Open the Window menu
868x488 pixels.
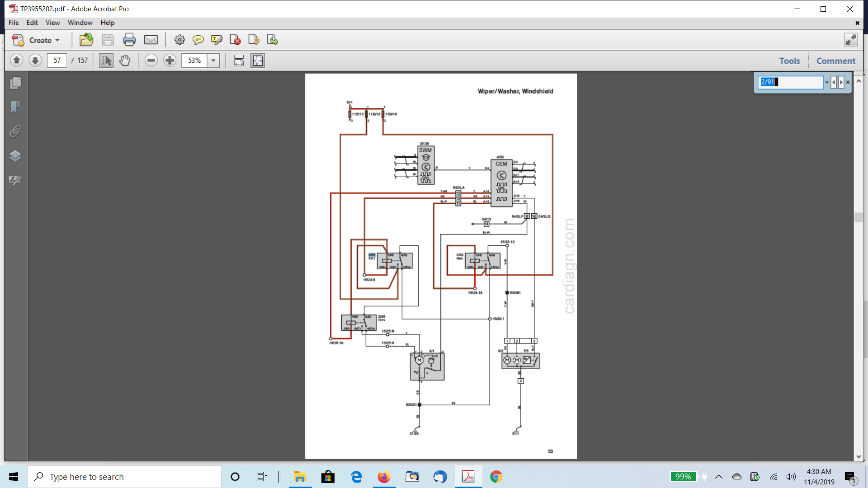(x=80, y=23)
